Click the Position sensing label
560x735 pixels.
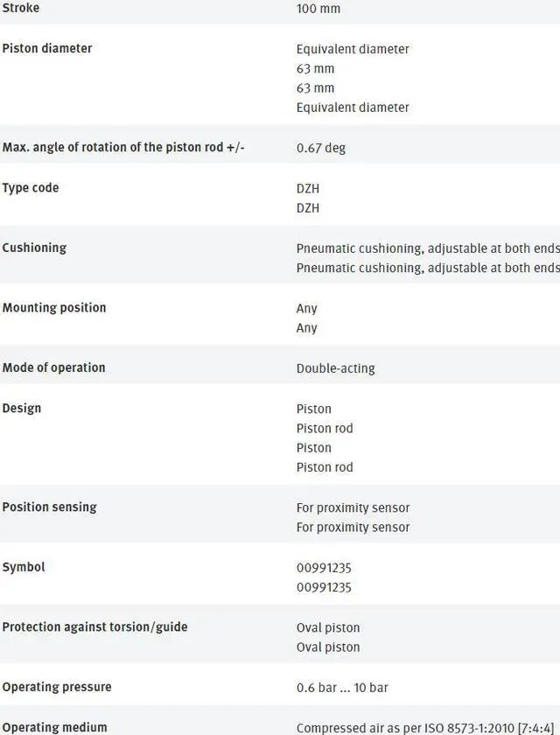coord(50,507)
